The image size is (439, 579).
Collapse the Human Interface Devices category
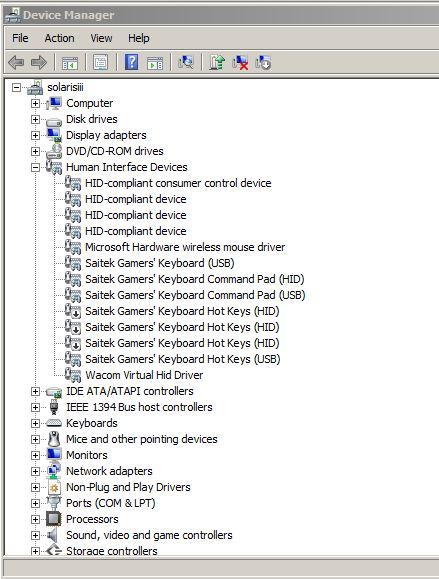pyautogui.click(x=35, y=167)
